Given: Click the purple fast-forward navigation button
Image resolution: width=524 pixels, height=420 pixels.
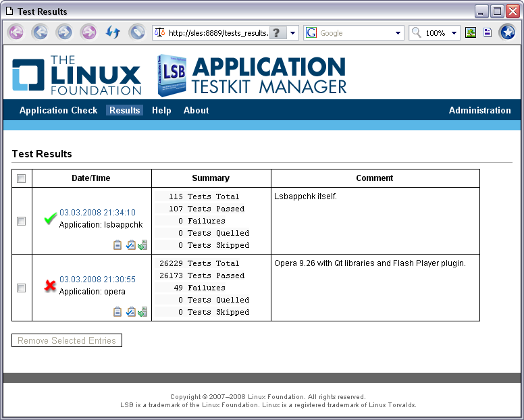Looking at the screenshot, I should (x=88, y=32).
